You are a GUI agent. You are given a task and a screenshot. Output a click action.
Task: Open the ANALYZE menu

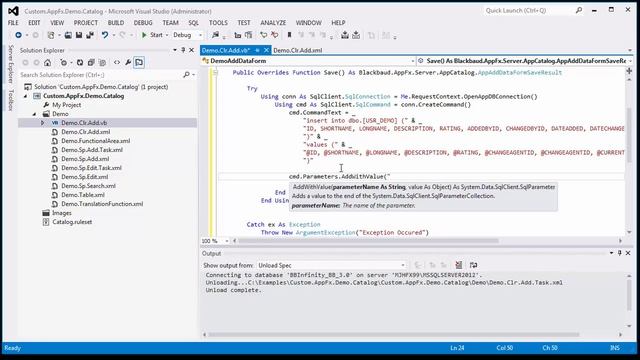[x=273, y=23]
